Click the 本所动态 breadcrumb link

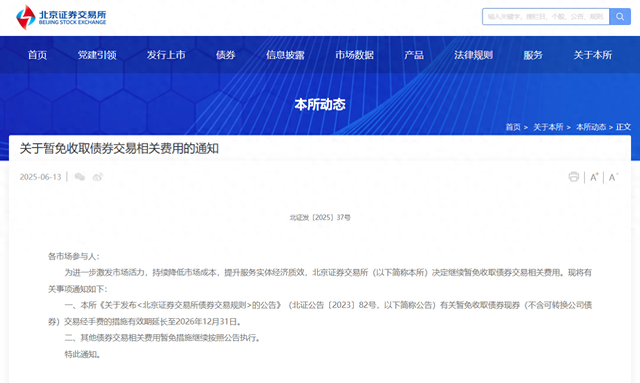(x=591, y=127)
